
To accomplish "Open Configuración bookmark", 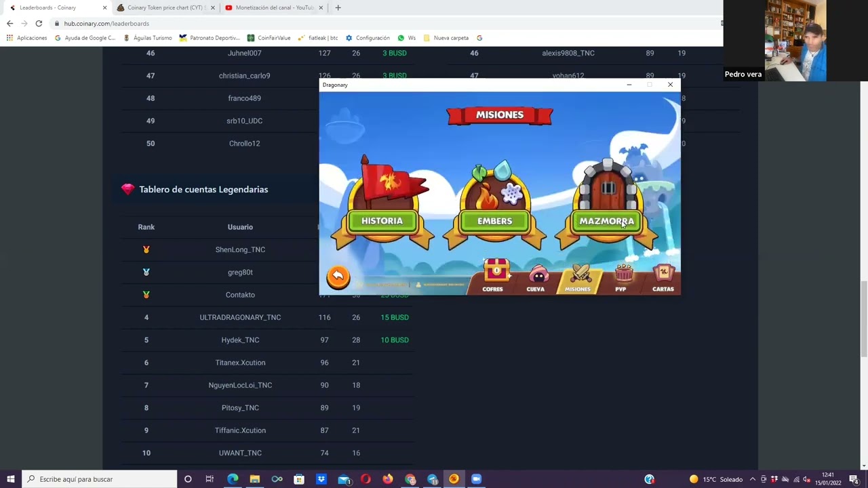I will coord(368,38).
